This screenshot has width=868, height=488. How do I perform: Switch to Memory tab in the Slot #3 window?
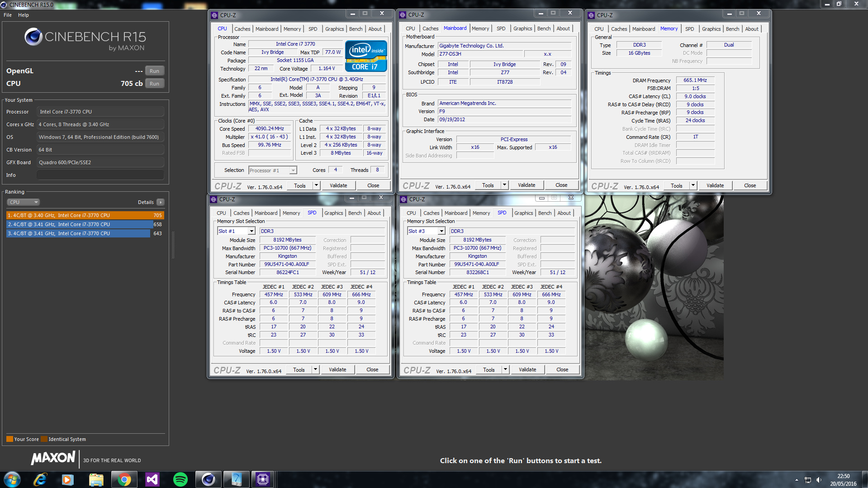tap(481, 213)
